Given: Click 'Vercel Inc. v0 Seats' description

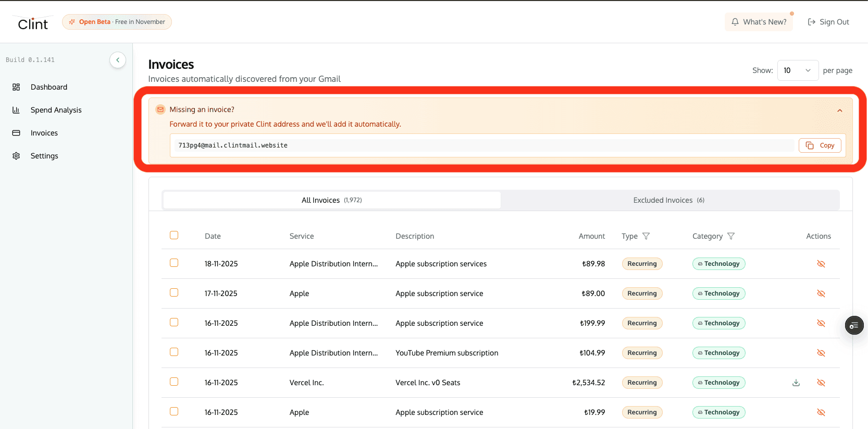Looking at the screenshot, I should coord(428,383).
